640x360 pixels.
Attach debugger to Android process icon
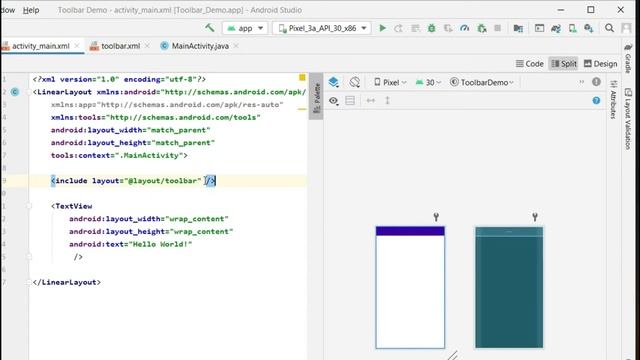(482, 28)
